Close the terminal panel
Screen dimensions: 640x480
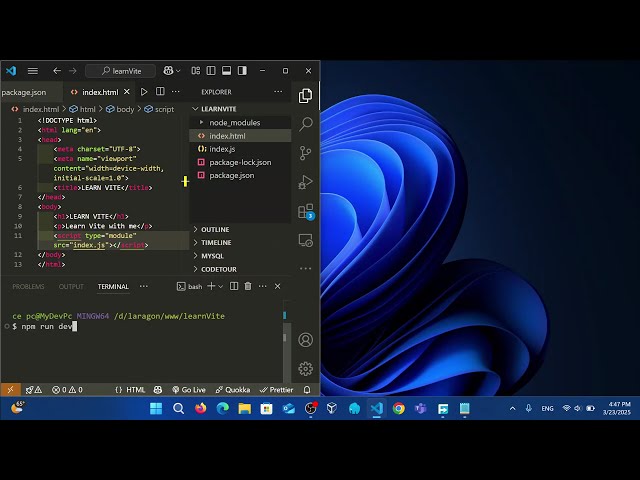(278, 286)
